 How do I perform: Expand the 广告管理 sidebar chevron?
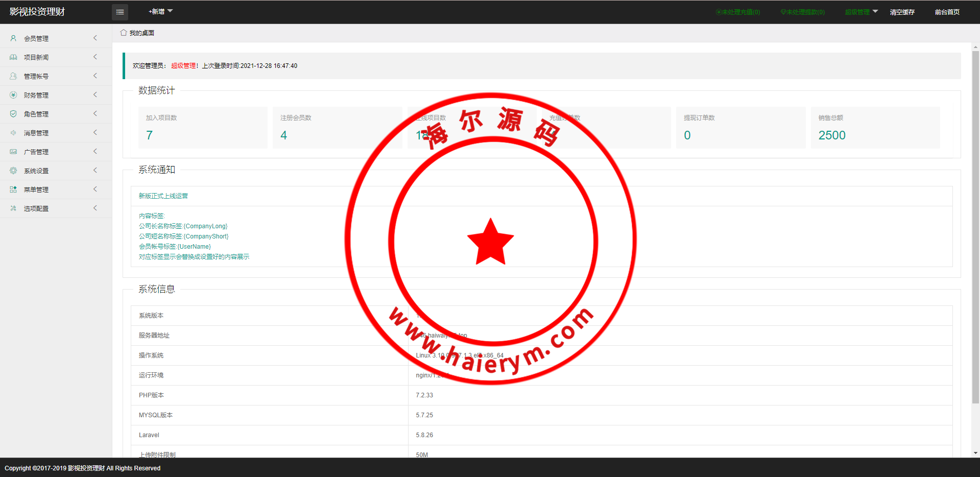coord(95,152)
